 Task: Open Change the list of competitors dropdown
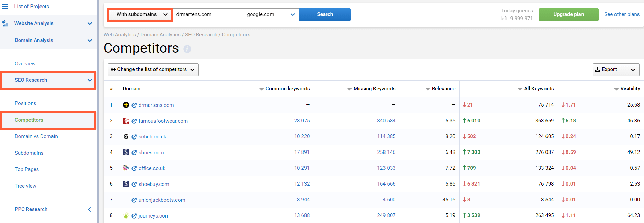coord(153,70)
